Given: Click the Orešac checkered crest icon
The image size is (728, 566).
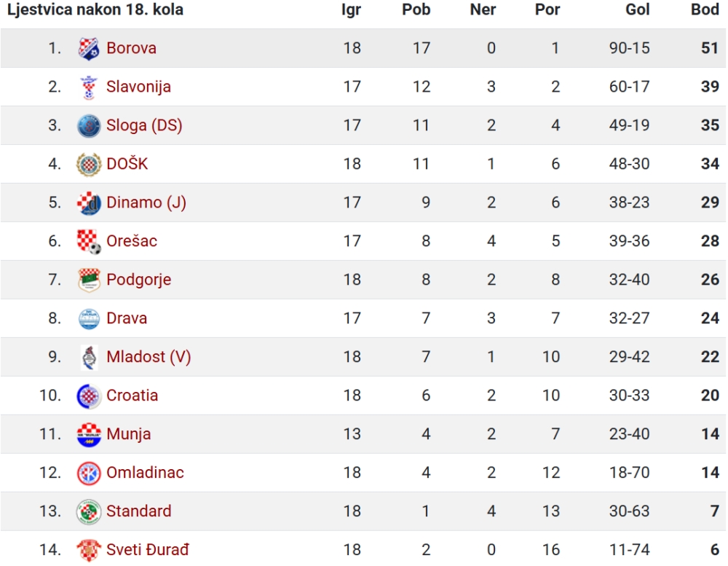Looking at the screenshot, I should [x=89, y=241].
